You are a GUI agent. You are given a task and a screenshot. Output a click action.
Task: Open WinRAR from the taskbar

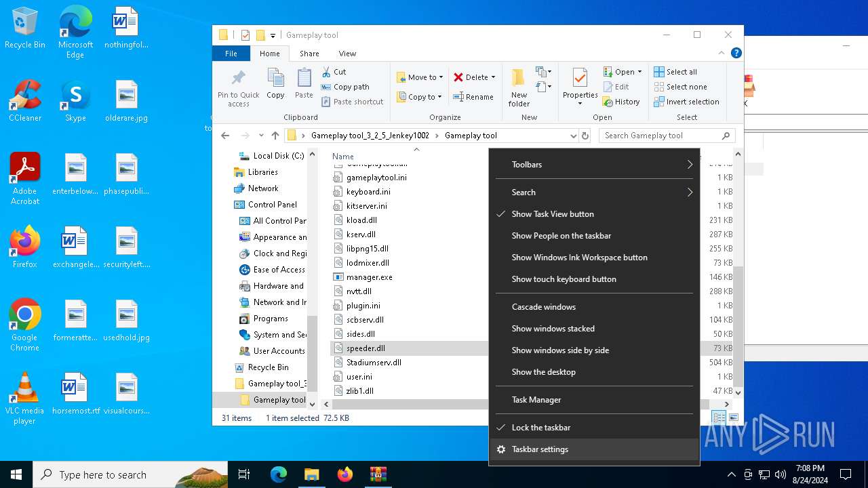pos(378,474)
